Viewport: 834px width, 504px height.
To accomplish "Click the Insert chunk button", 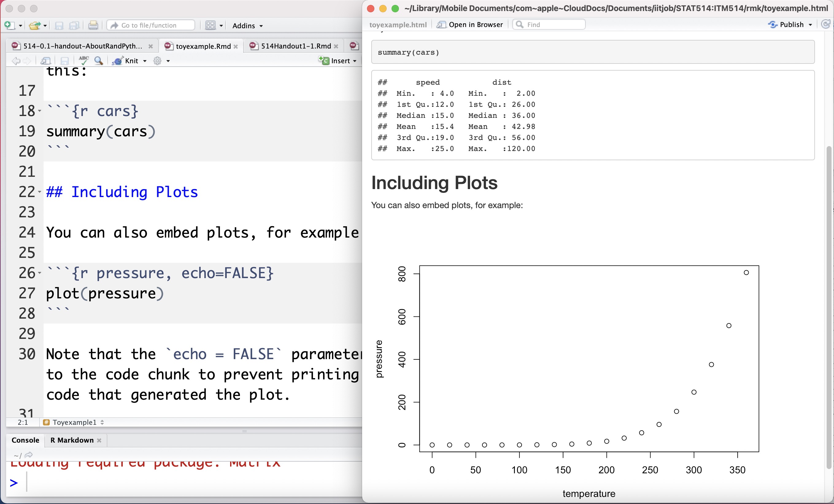I will click(337, 60).
